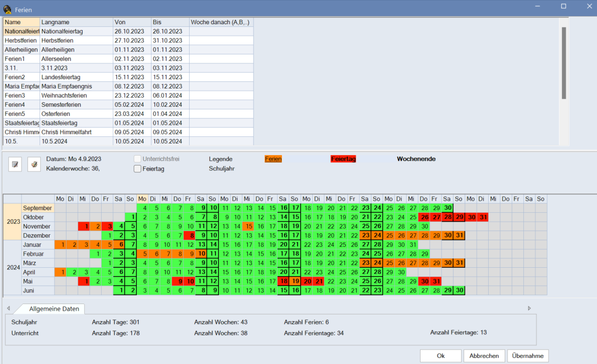Image resolution: width=597 pixels, height=364 pixels.
Task: Select the Osterferien Langname cell
Action: tap(76, 114)
